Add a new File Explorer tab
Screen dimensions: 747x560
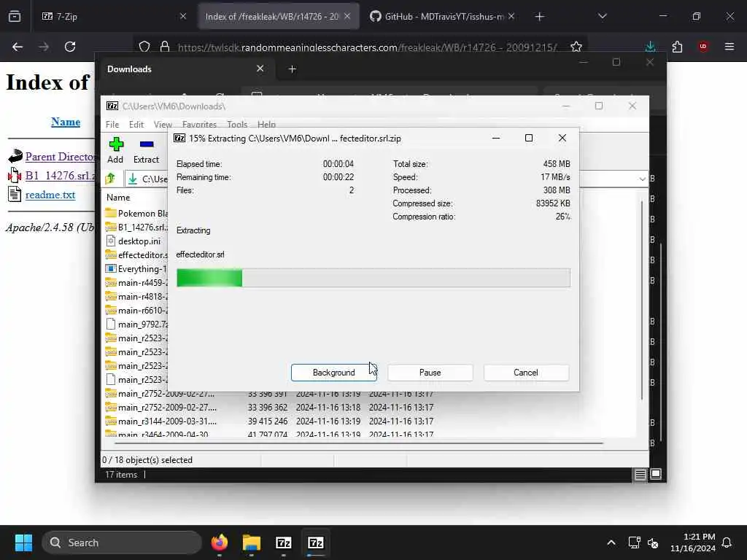[292, 69]
